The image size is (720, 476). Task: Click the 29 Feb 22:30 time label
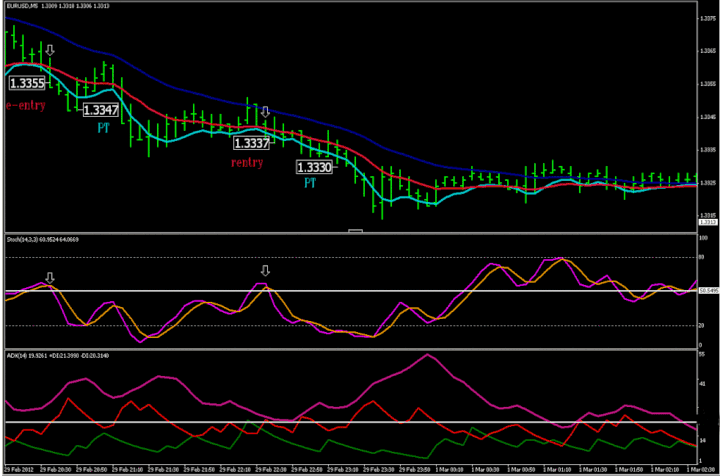(270, 470)
